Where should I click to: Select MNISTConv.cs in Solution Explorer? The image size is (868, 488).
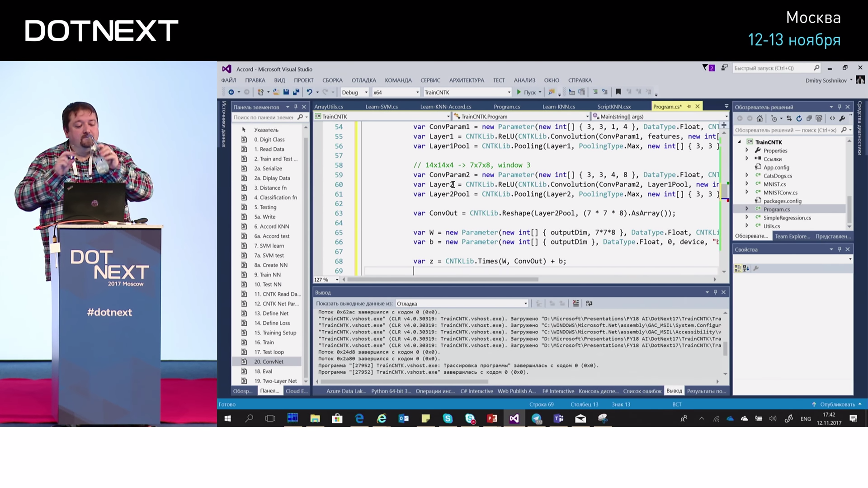[x=780, y=192]
